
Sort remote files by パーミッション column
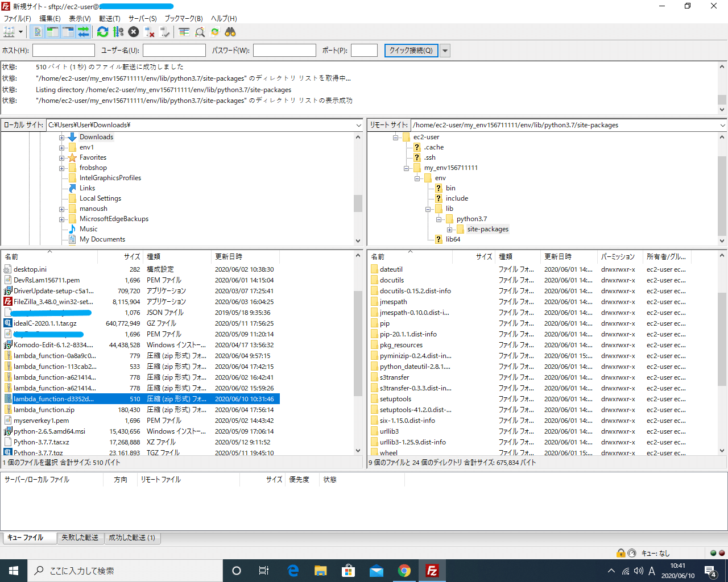pos(620,257)
